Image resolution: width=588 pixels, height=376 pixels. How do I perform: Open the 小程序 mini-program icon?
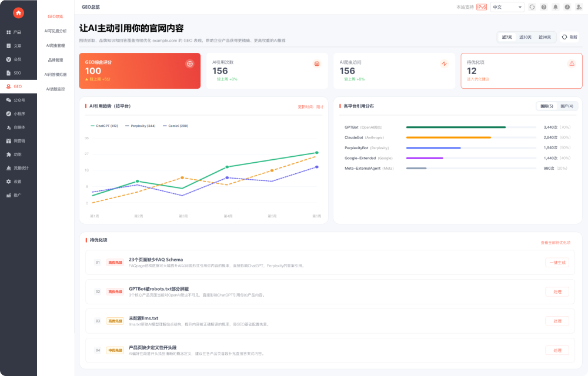[9, 113]
